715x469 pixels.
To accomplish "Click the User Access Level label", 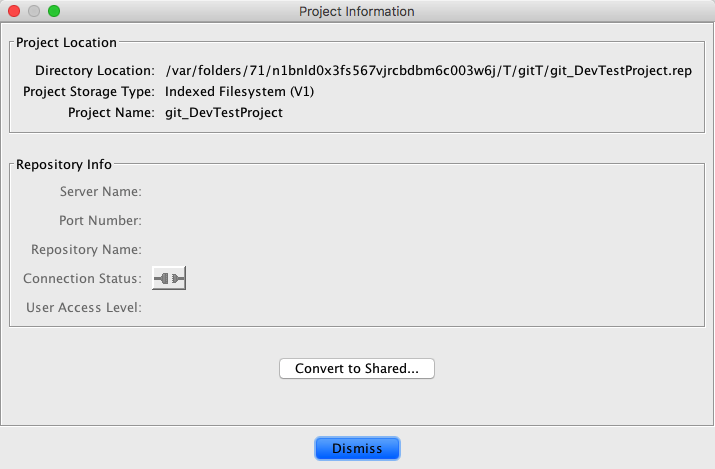I will pyautogui.click(x=83, y=307).
